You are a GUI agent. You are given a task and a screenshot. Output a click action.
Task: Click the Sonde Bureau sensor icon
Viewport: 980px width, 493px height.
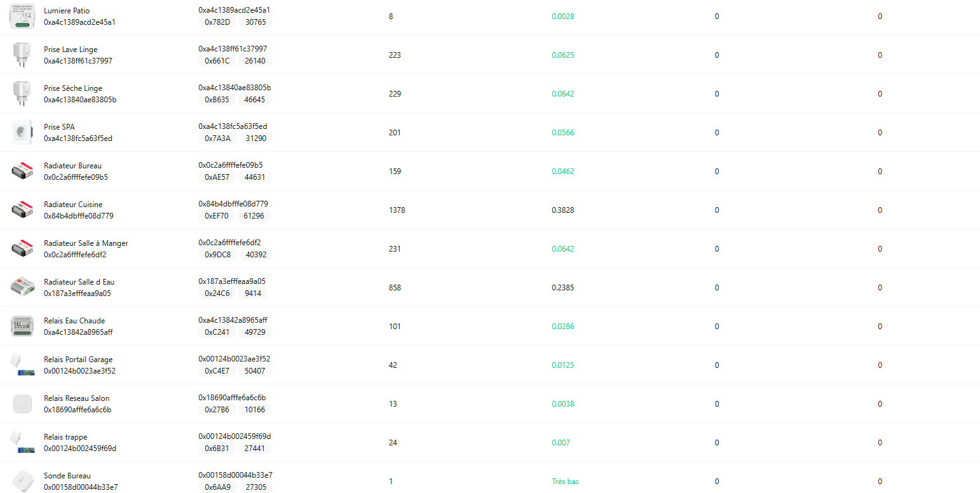click(22, 481)
